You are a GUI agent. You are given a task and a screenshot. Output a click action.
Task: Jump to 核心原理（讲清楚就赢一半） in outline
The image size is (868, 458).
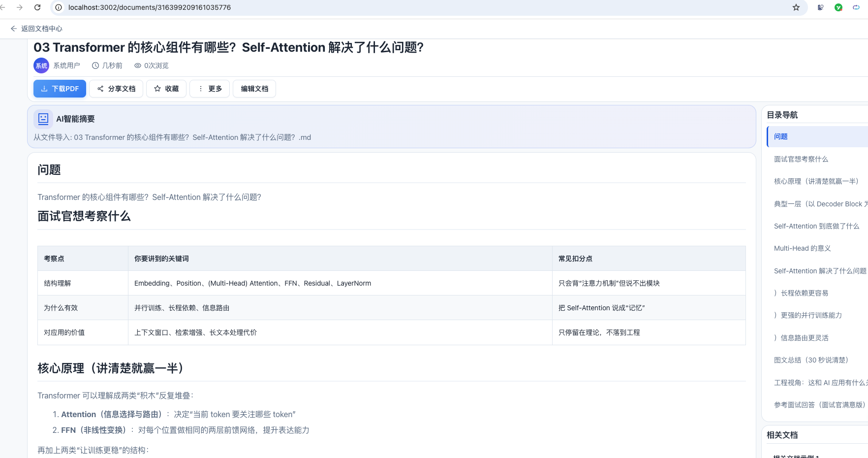(x=817, y=181)
